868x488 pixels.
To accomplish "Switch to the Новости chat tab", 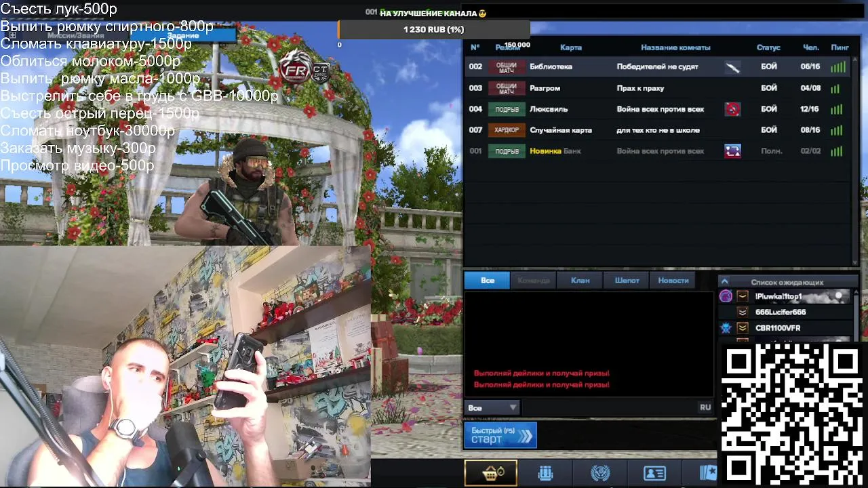I will pyautogui.click(x=673, y=281).
